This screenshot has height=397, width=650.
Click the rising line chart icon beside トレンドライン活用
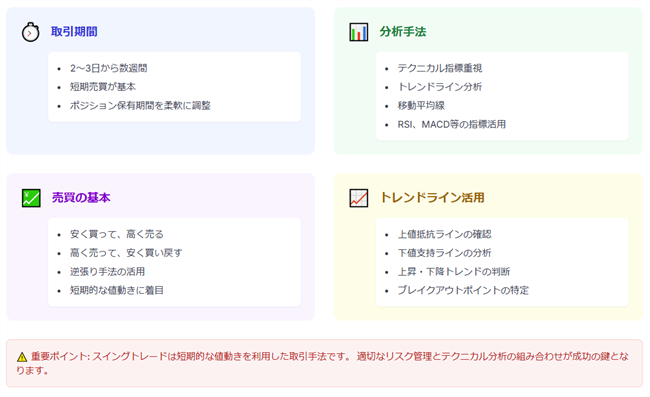tap(359, 198)
